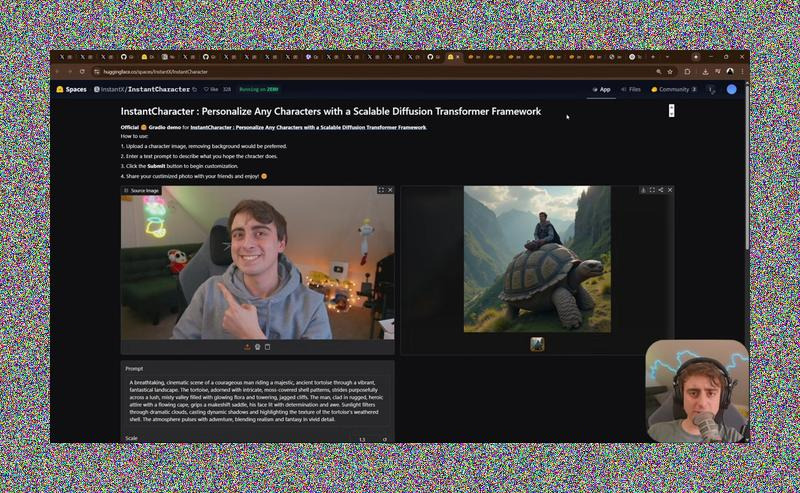Image resolution: width=800 pixels, height=493 pixels.
Task: Select the webcam source icon below image
Action: tap(257, 347)
